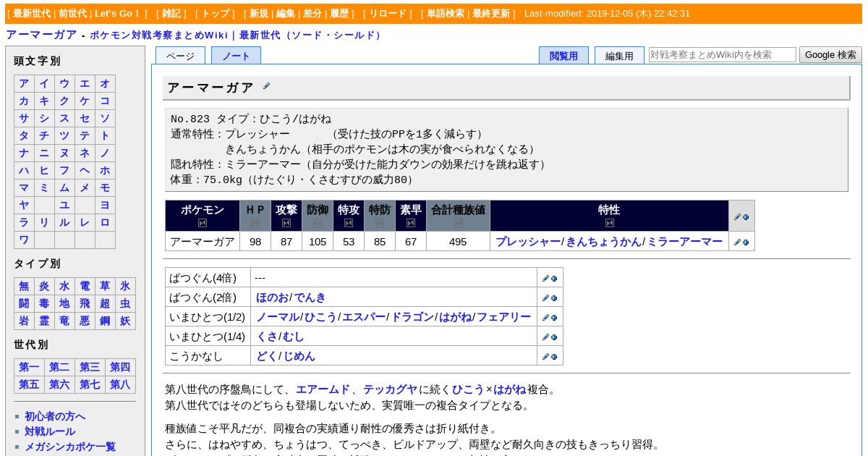Viewport: 868px width, 456px height.
Task: Sort stats table by 素早 column icon
Action: (x=411, y=223)
